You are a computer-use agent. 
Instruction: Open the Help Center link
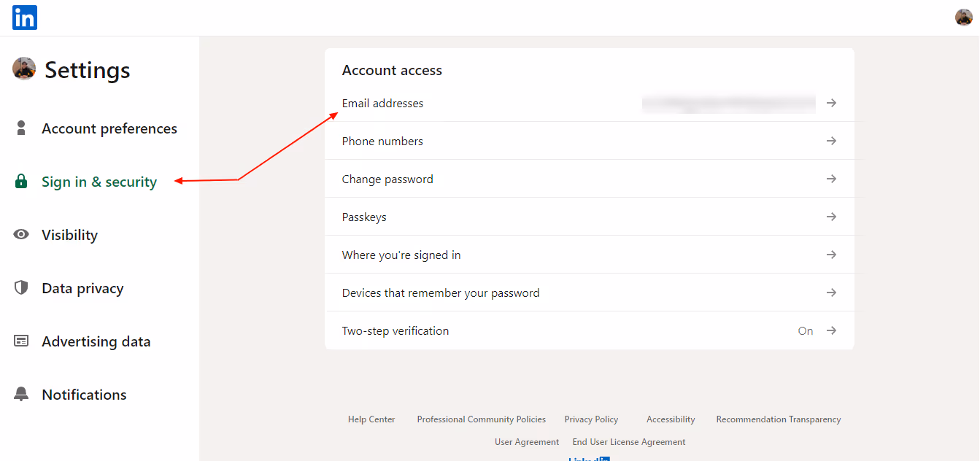tap(371, 419)
